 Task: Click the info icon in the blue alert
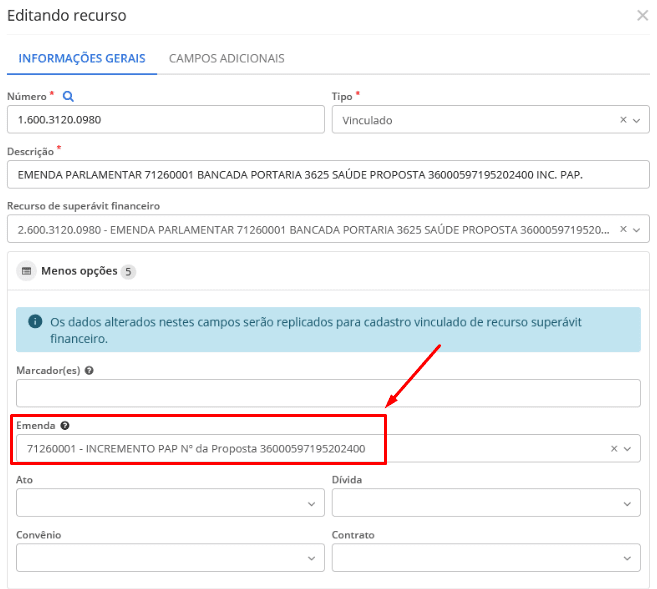point(35,321)
